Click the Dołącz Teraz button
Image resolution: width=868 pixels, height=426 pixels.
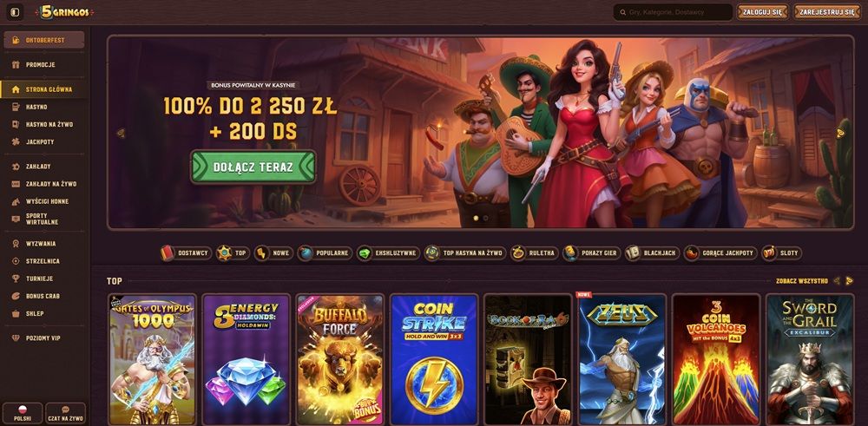click(253, 167)
